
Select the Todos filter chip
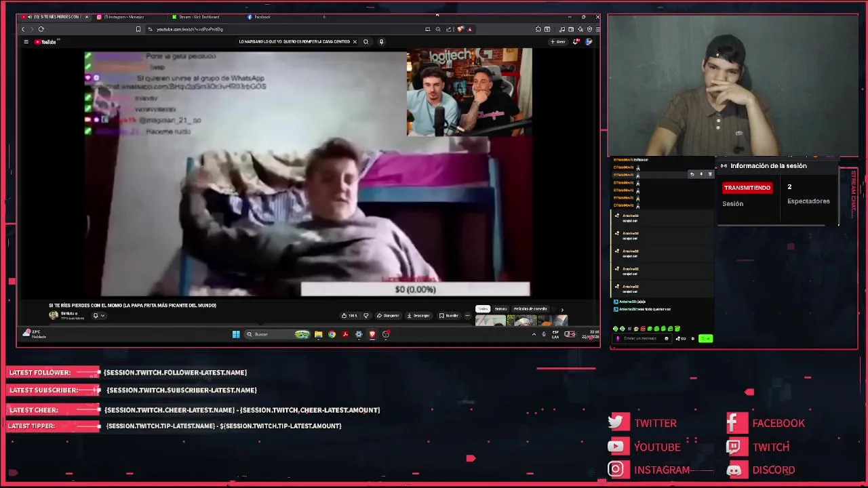(483, 309)
